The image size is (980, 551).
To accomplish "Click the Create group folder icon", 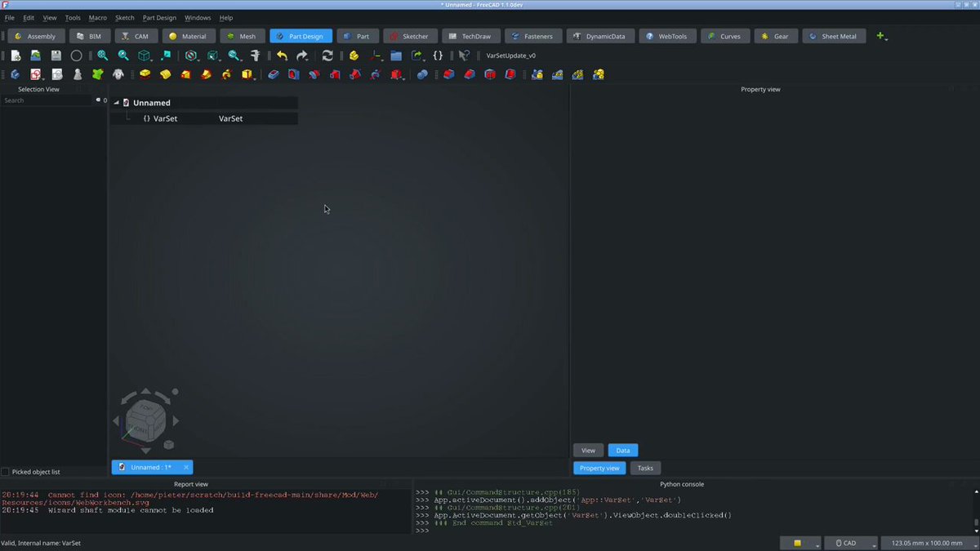I will 396,56.
